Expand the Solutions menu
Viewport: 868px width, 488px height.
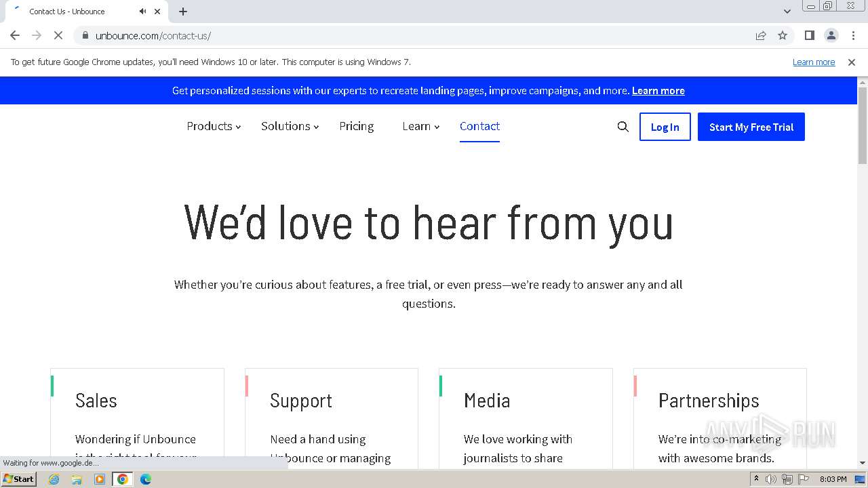click(290, 126)
